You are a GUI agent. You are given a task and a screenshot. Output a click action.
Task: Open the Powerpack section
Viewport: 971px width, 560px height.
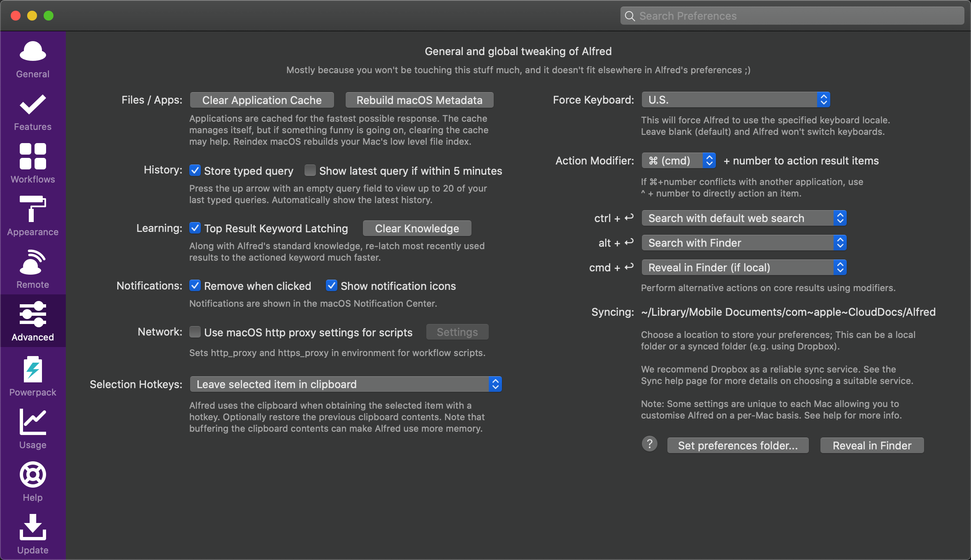[x=33, y=376]
